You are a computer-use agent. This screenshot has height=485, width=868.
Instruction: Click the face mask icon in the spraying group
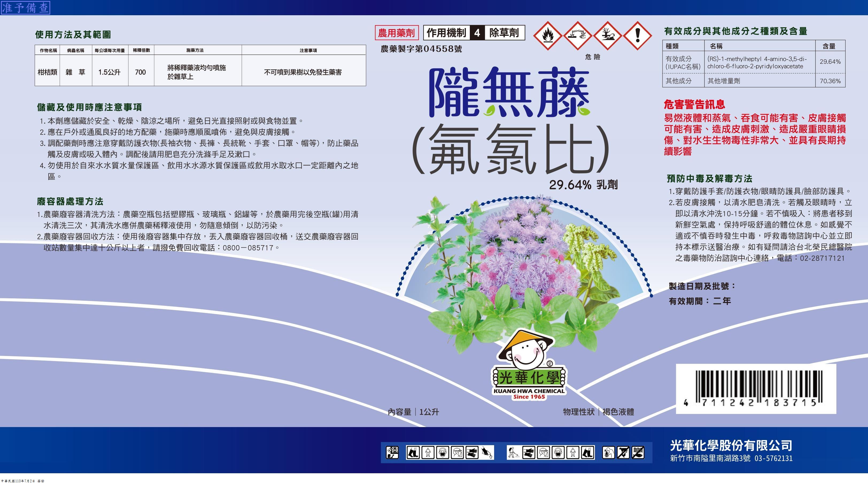558,452
